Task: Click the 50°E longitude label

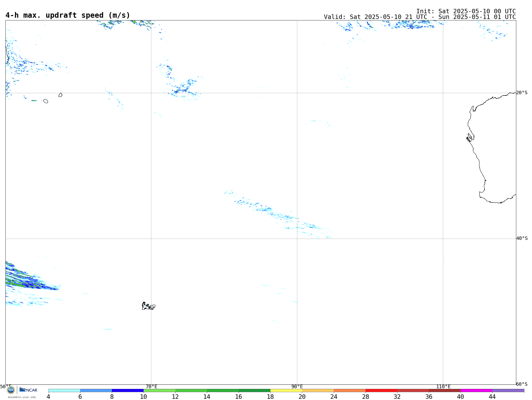Action: [x=6, y=387]
